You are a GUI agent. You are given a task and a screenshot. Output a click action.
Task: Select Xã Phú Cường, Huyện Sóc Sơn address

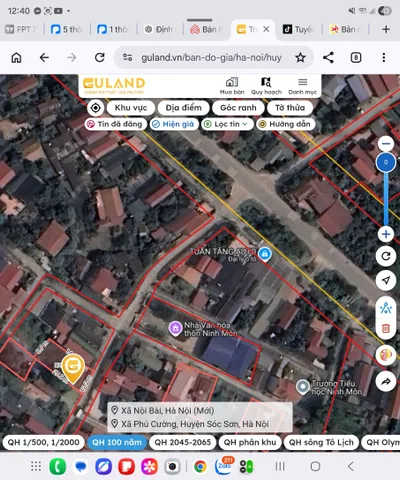[190, 424]
